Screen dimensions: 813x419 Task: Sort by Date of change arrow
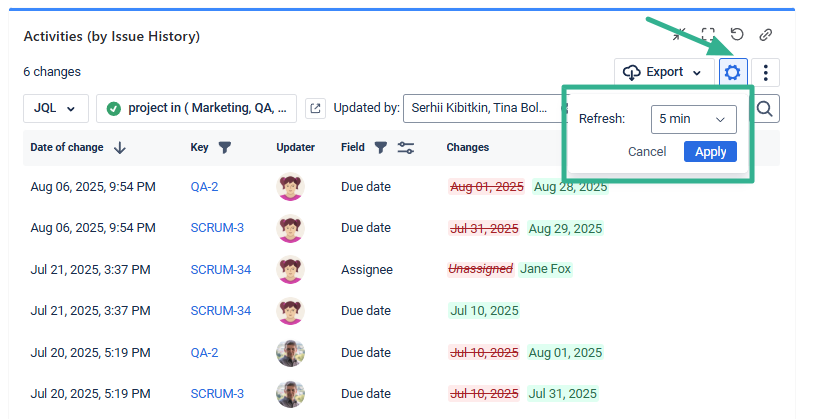point(120,148)
